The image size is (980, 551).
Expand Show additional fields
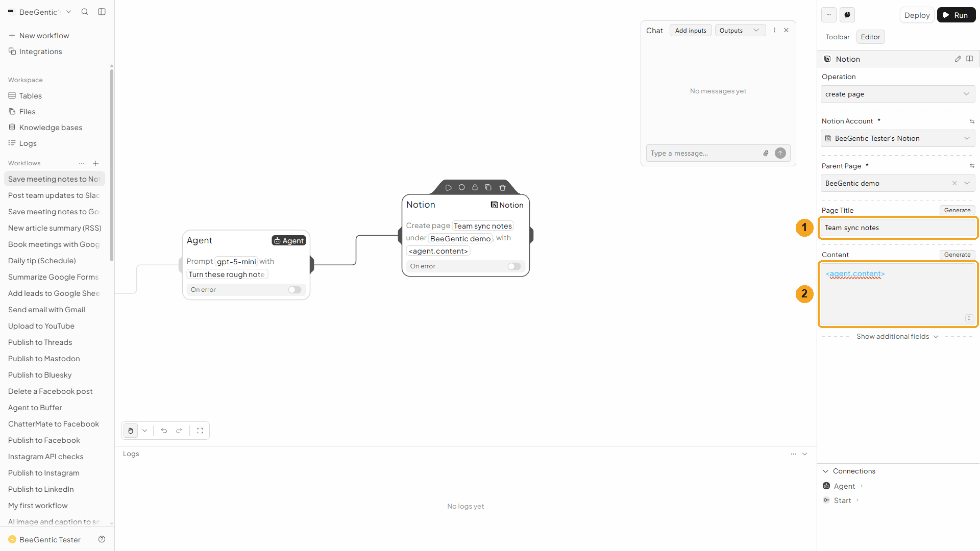point(897,336)
